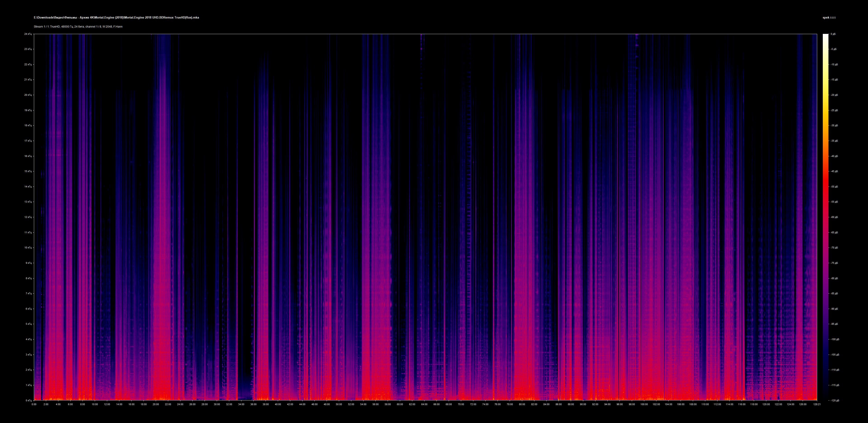Image resolution: width=868 pixels, height=423 pixels.
Task: Click the 64:00 time axis marker
Action: coord(424,404)
